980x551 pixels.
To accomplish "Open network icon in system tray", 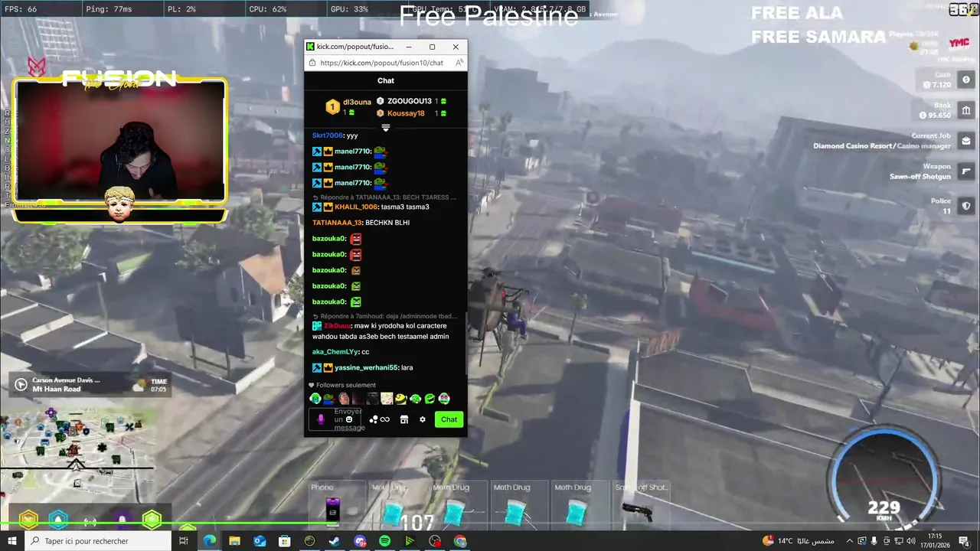I will (x=900, y=541).
